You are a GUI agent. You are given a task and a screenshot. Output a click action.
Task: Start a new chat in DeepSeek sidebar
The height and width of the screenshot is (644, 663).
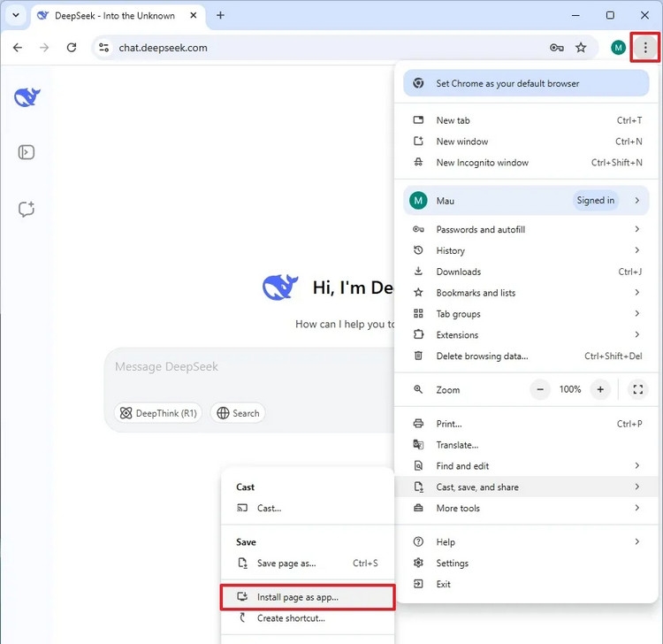(x=27, y=209)
